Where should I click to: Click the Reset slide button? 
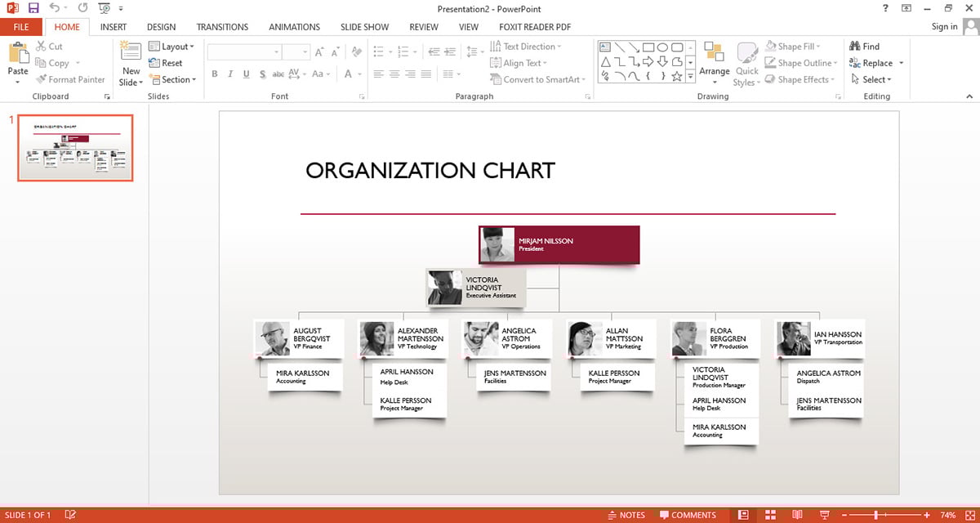click(x=167, y=63)
